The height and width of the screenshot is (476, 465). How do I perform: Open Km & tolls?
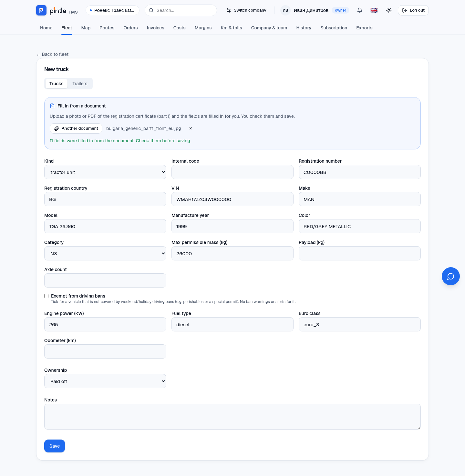pos(232,28)
